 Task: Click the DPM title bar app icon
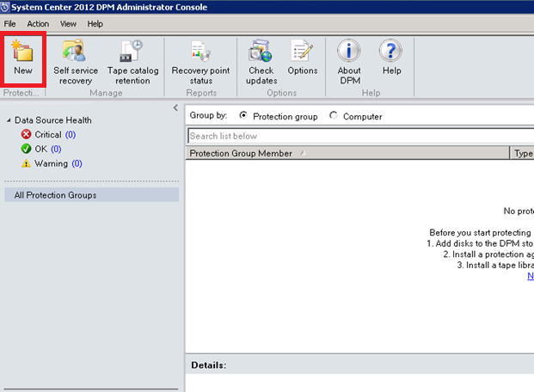(5, 7)
